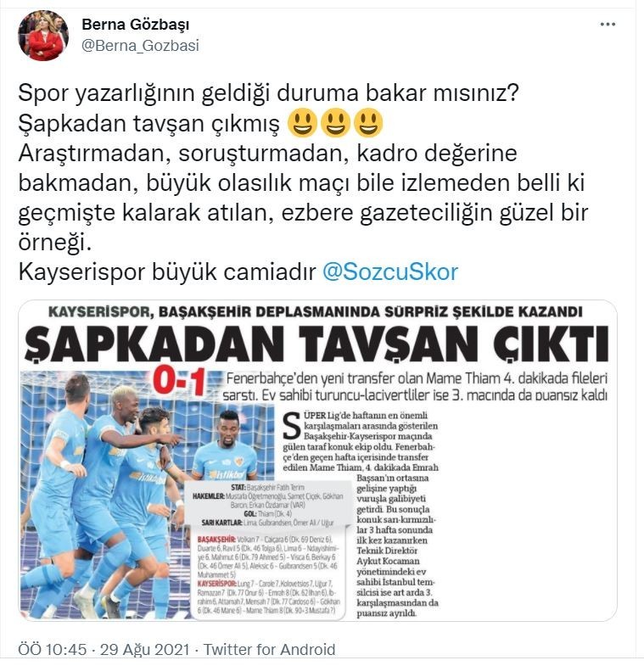Click the last smiley emoji

click(369, 124)
